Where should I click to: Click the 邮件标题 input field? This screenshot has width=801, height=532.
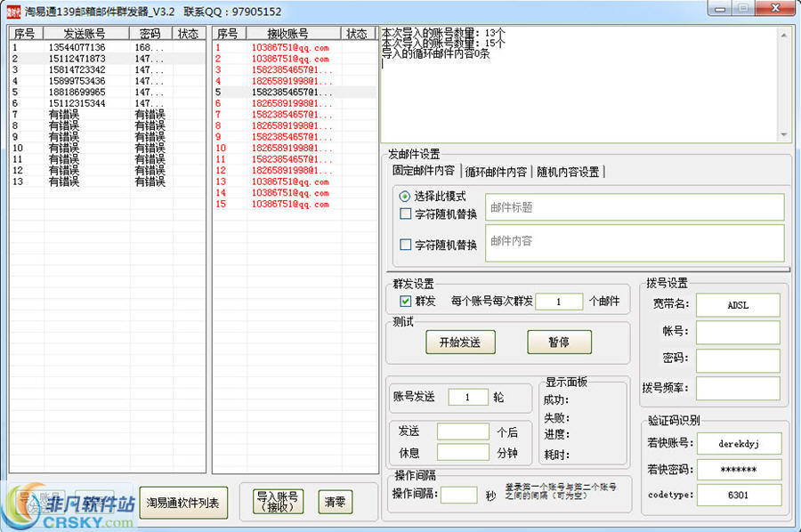pos(635,207)
